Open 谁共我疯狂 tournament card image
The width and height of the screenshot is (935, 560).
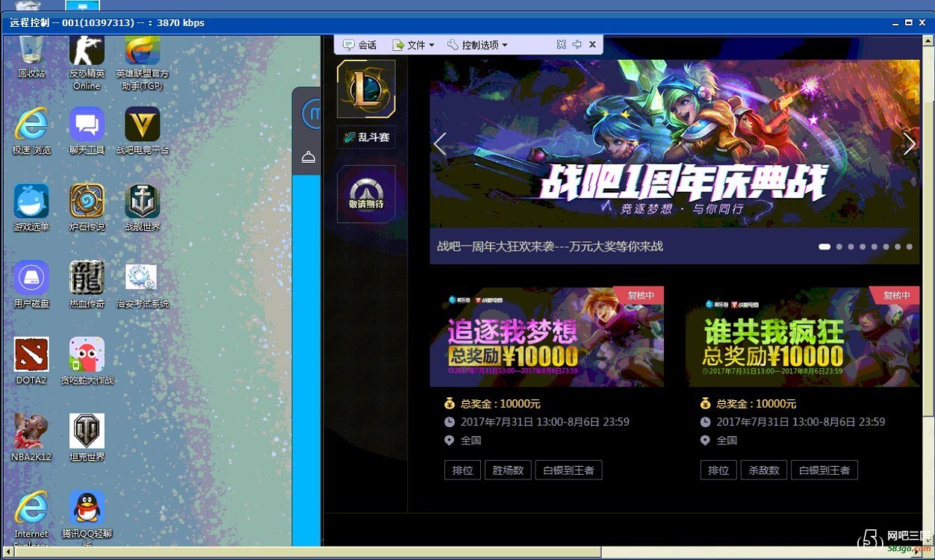pos(803,337)
